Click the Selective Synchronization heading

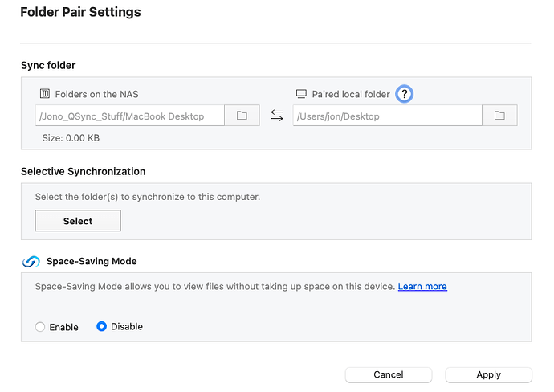tap(84, 171)
